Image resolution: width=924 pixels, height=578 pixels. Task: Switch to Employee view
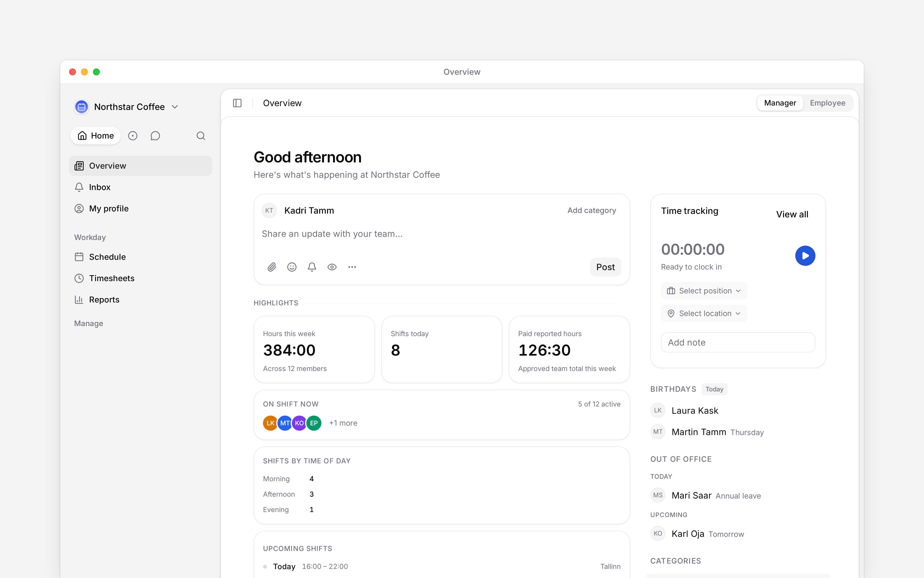827,103
